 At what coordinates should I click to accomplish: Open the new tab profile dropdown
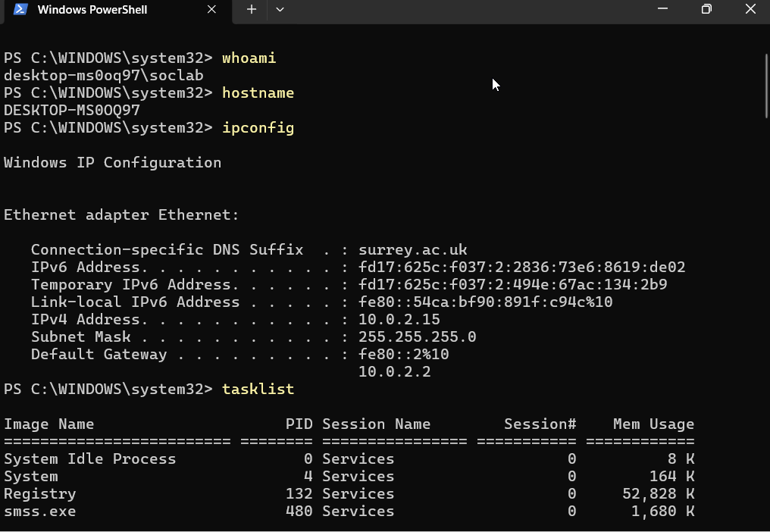pyautogui.click(x=280, y=9)
